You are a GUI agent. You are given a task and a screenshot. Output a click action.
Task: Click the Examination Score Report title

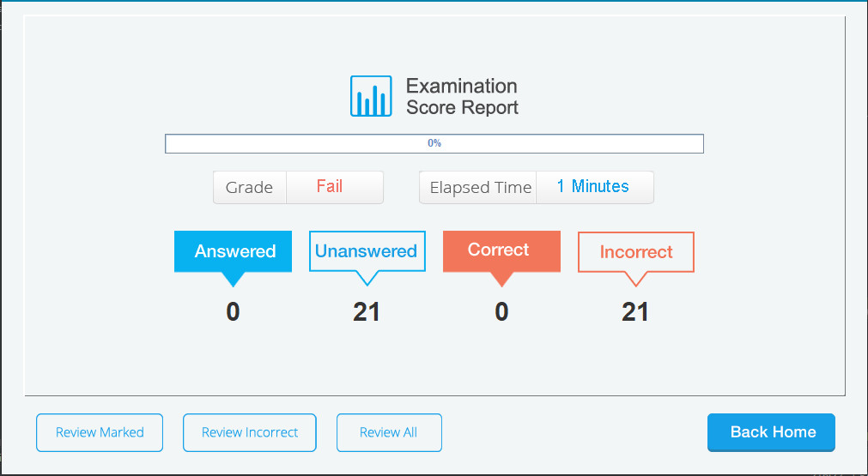[x=462, y=96]
